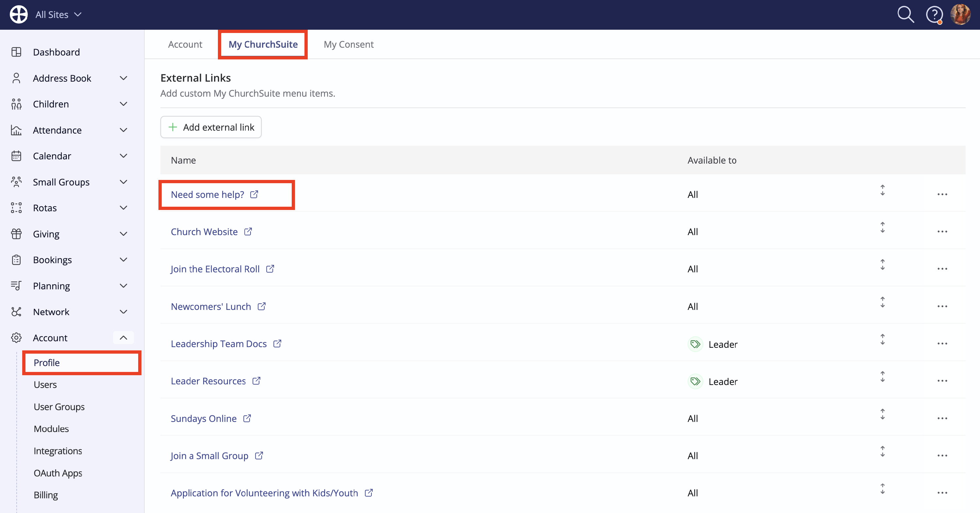980x513 pixels.
Task: Expand the Rotas section chevron
Action: coord(123,208)
